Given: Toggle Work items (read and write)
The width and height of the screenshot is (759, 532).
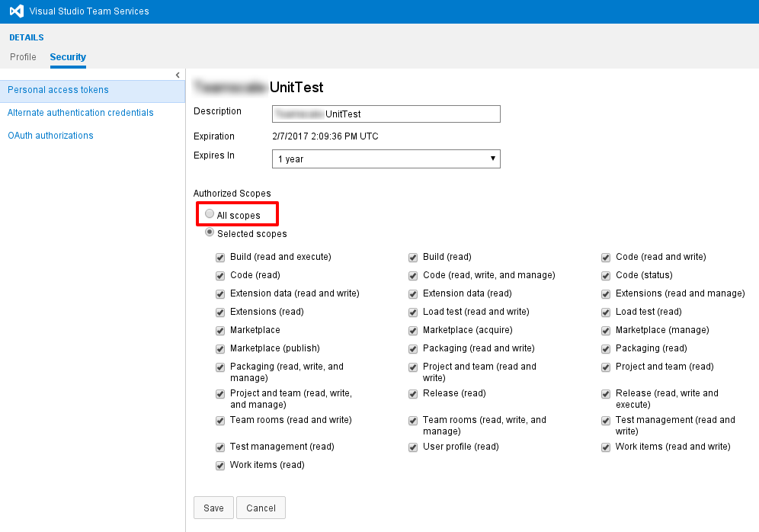Looking at the screenshot, I should click(606, 447).
